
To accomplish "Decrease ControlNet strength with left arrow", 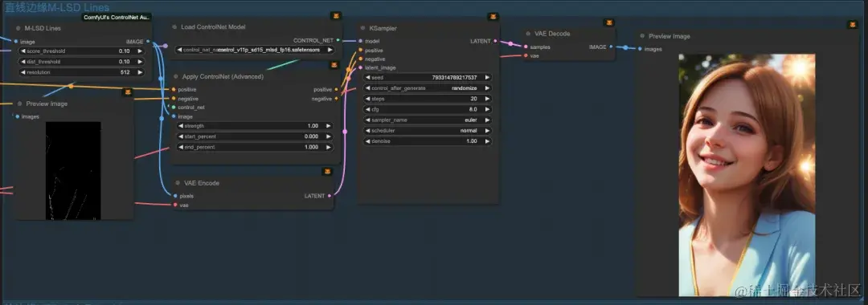I will [181, 126].
